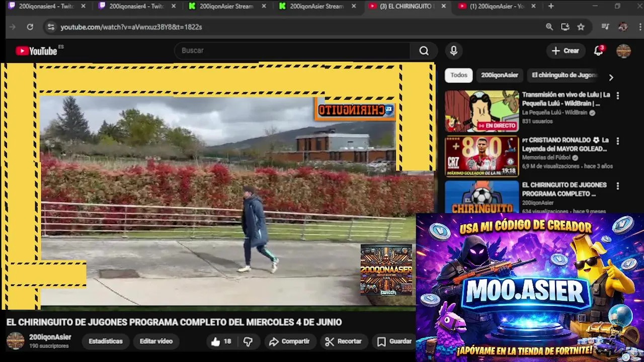The width and height of the screenshot is (644, 362).
Task: Switch to the first '200iqonasier4 - Twitch' tab
Action: (46, 6)
